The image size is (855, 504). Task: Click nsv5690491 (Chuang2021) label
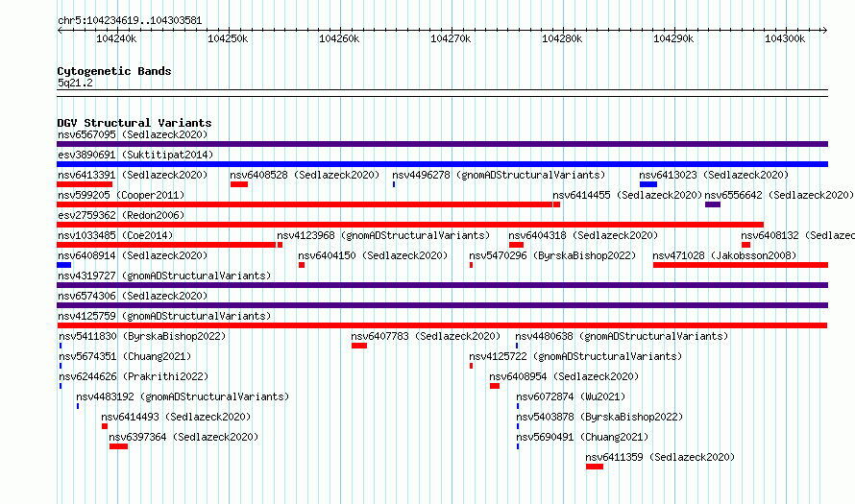pos(582,437)
